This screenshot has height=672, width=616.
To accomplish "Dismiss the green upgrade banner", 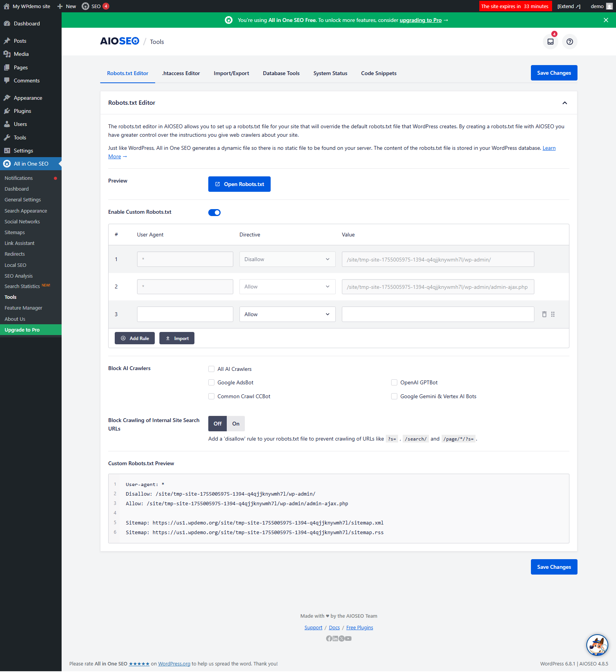I will coord(606,20).
